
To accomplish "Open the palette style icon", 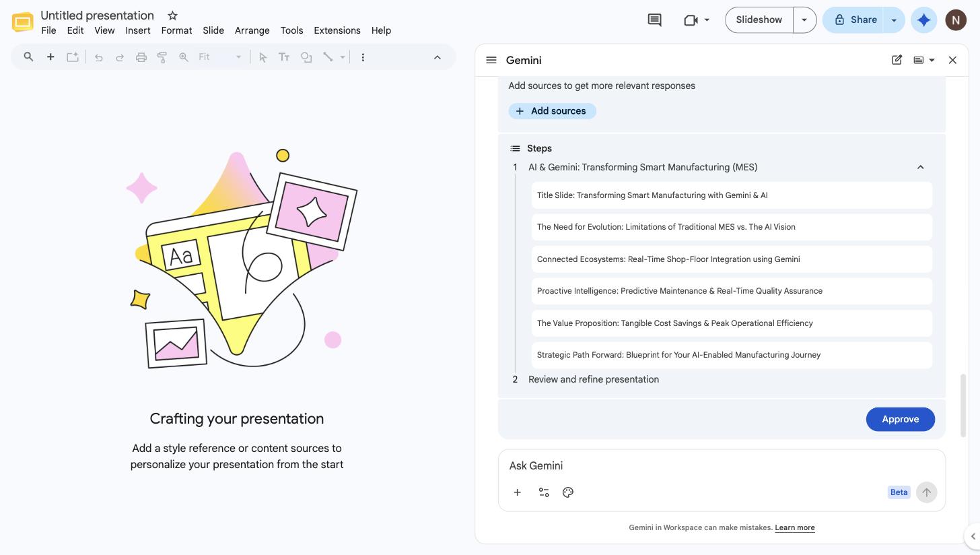I will [x=568, y=492].
